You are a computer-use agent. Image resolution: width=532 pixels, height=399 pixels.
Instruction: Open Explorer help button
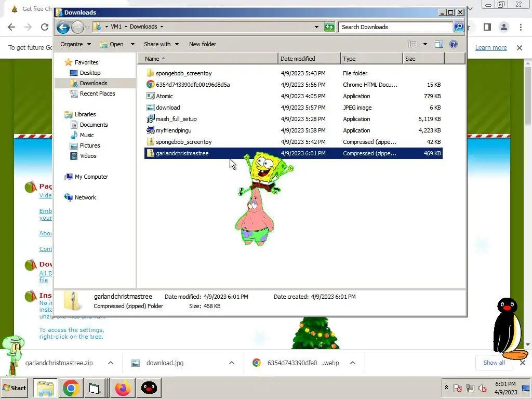pos(453,44)
